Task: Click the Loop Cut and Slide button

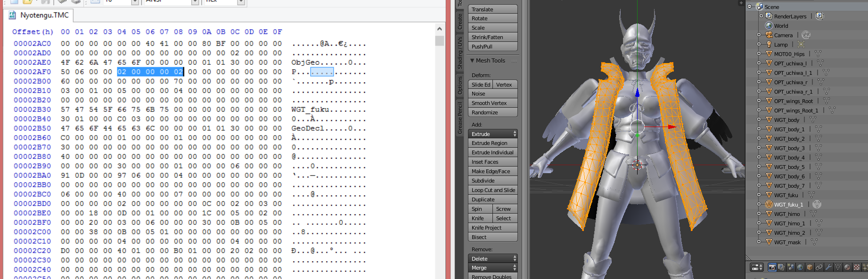Action: click(493, 190)
